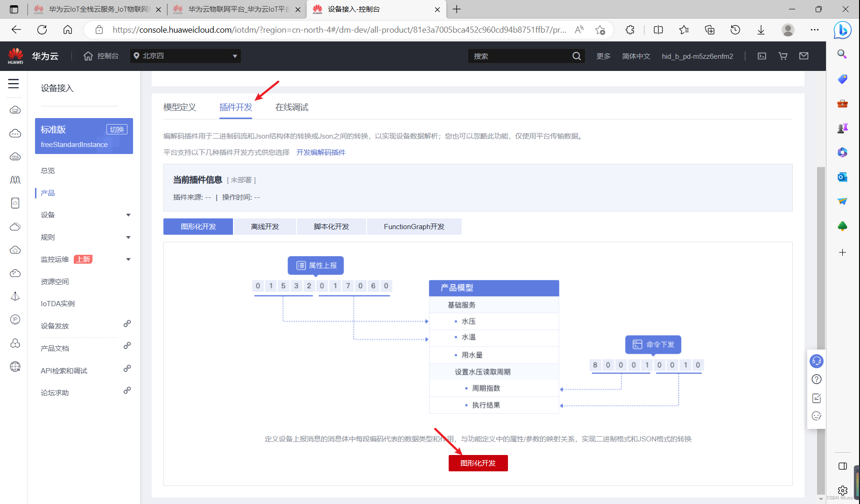Click the smiley satisfaction icon
Image resolution: width=860 pixels, height=504 pixels.
pos(817,416)
